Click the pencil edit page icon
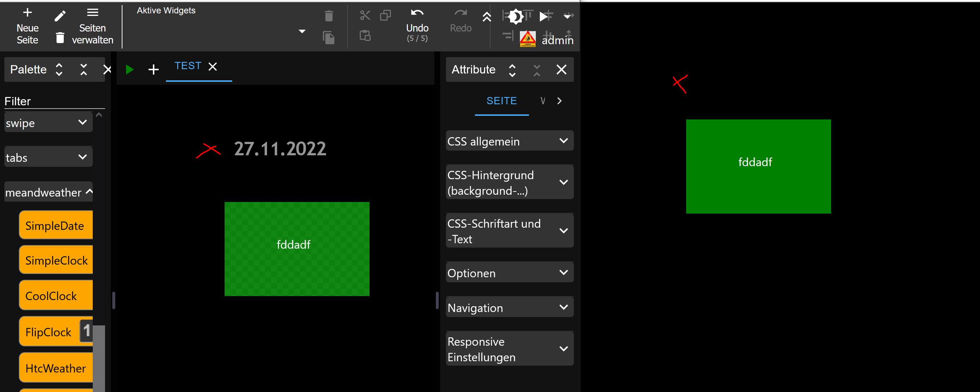Image resolution: width=980 pixels, height=392 pixels. 60,16
